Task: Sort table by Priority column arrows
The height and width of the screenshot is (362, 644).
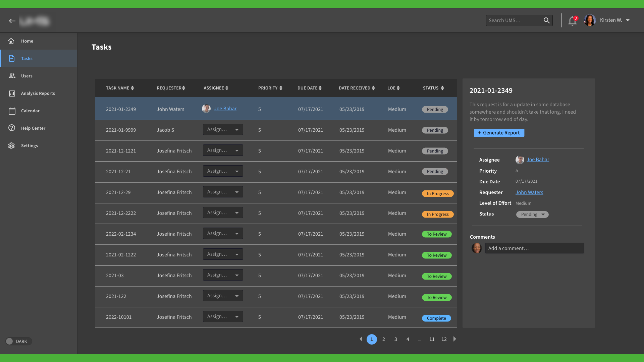Action: 281,88
